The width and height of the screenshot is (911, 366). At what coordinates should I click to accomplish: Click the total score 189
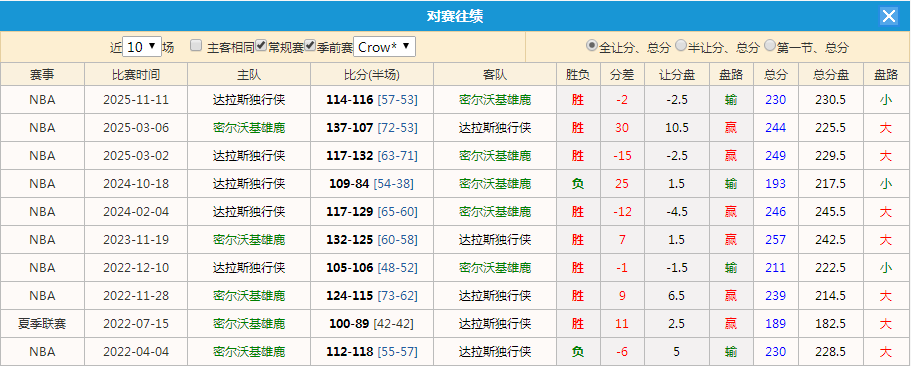[776, 323]
